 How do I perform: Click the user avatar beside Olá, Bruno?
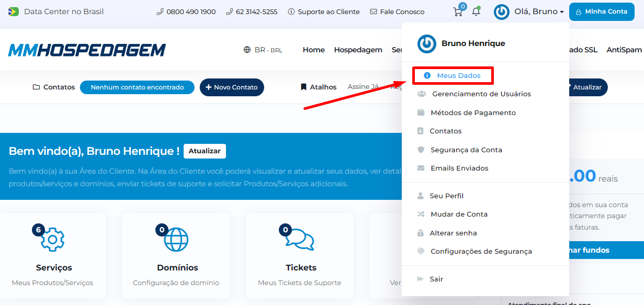(502, 12)
